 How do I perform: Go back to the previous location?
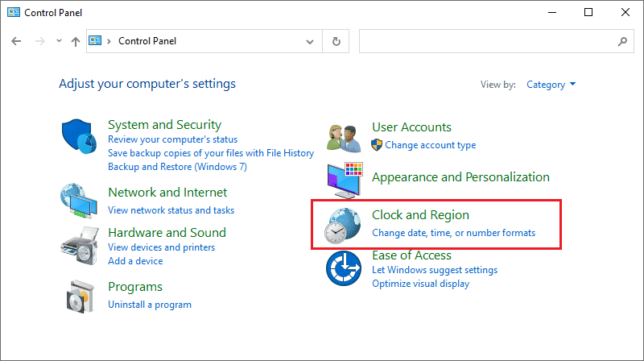pos(16,41)
